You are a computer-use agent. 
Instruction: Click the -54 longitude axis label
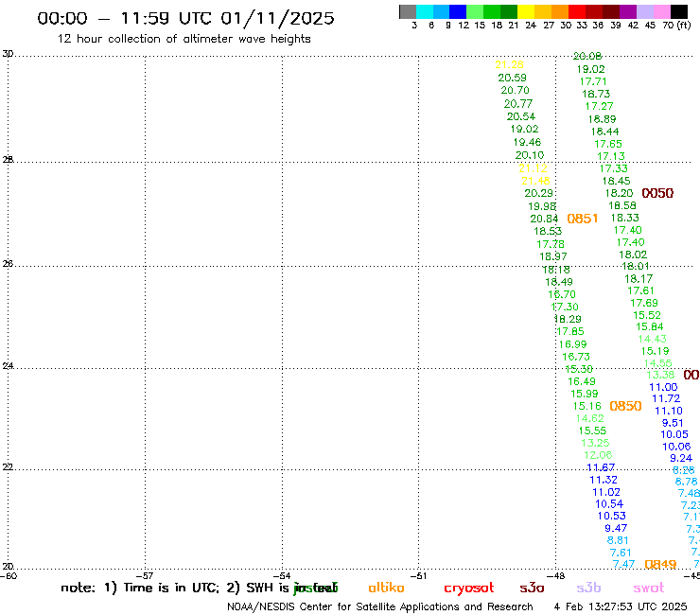[282, 576]
